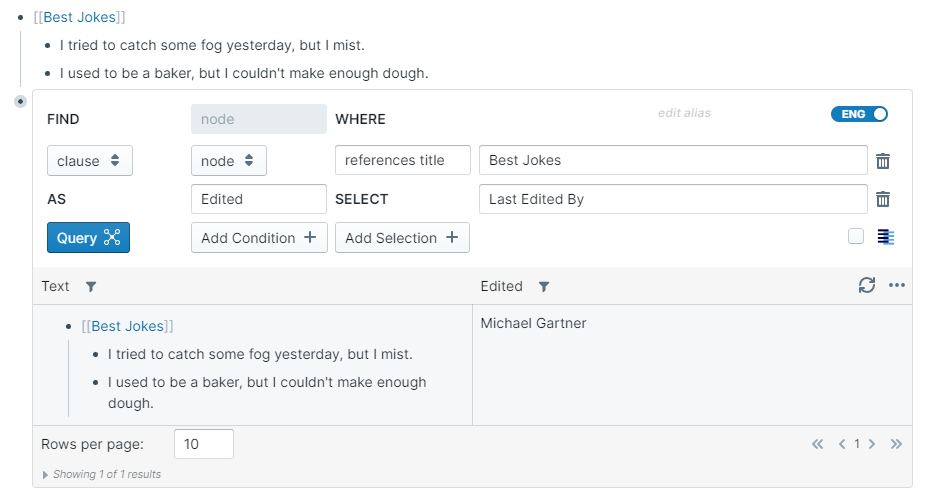Go to the last results page
The image size is (939, 501).
[x=896, y=444]
